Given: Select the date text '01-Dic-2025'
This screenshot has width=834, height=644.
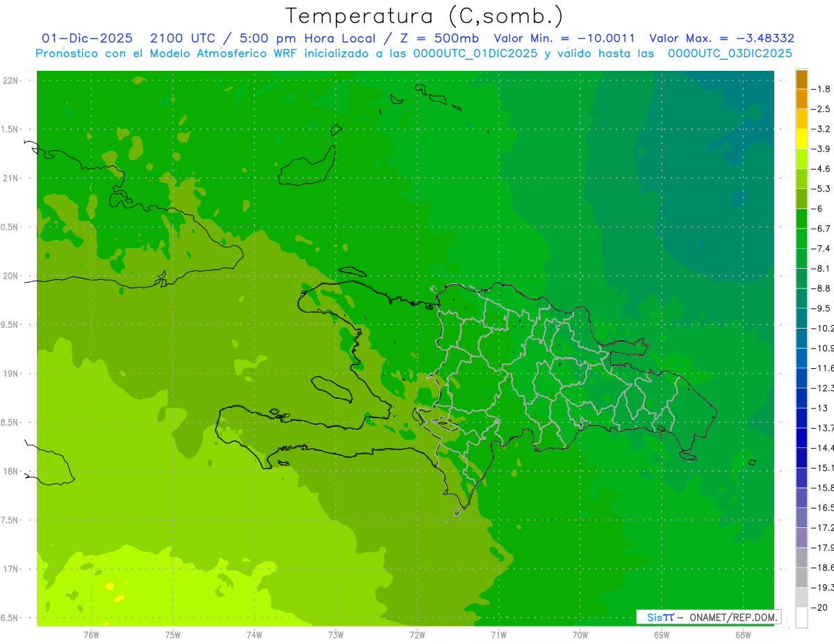Looking at the screenshot, I should pos(87,38).
